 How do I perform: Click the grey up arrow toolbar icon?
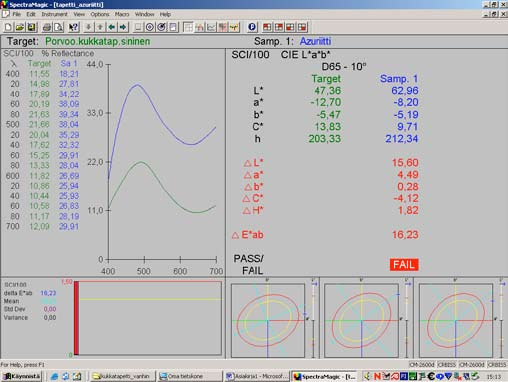100,27
